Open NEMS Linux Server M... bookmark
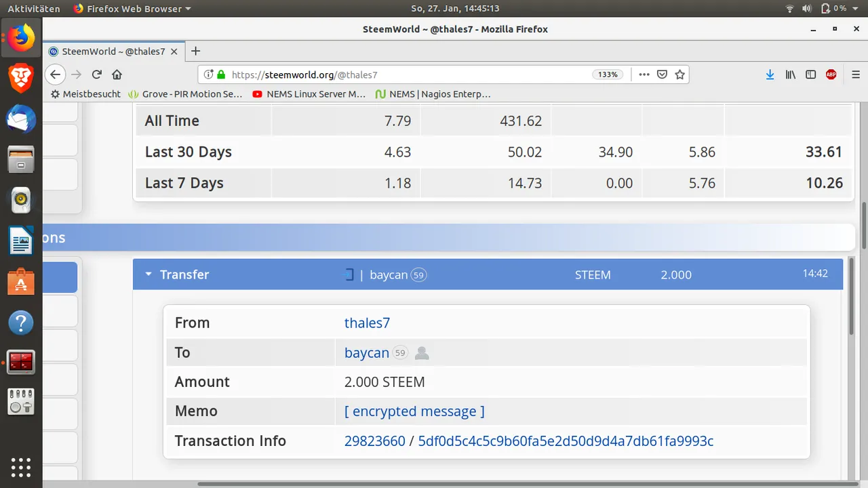 coord(309,94)
